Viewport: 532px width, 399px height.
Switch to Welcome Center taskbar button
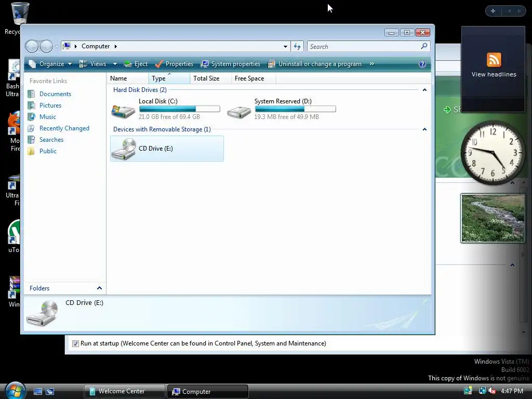pyautogui.click(x=125, y=391)
